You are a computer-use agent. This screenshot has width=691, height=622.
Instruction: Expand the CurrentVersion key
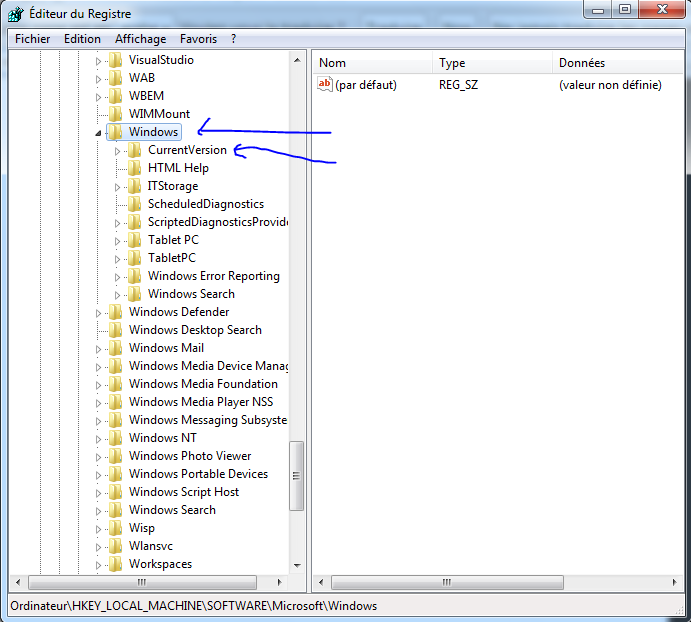(117, 151)
